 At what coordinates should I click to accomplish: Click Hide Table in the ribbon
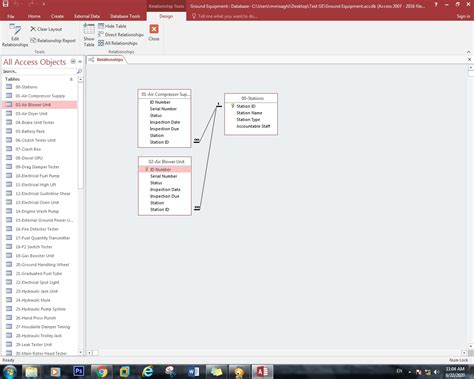112,26
